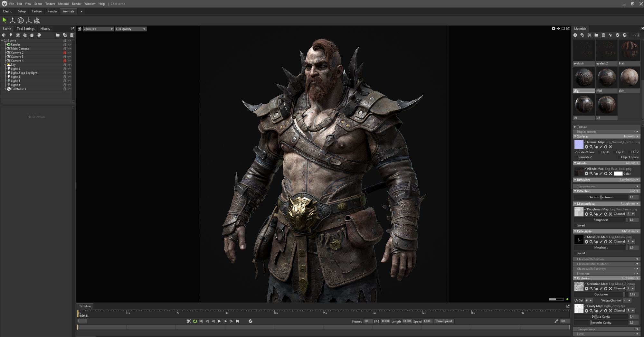
Task: Open the Full Quality dropdown
Action: tap(131, 29)
